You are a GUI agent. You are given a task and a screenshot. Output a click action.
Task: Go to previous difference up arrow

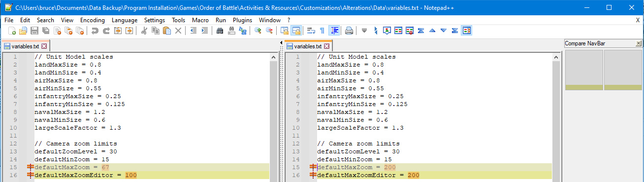432,31
